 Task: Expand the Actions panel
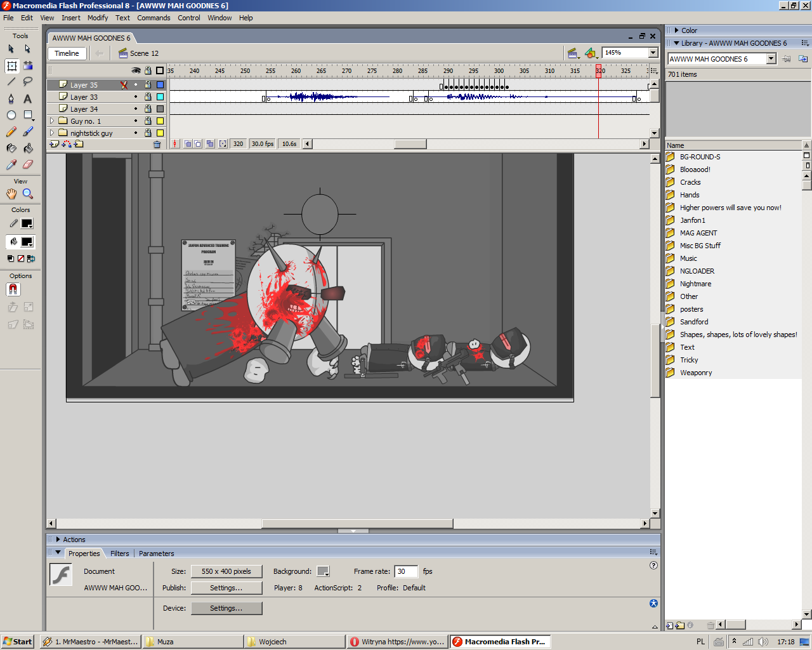click(x=58, y=540)
